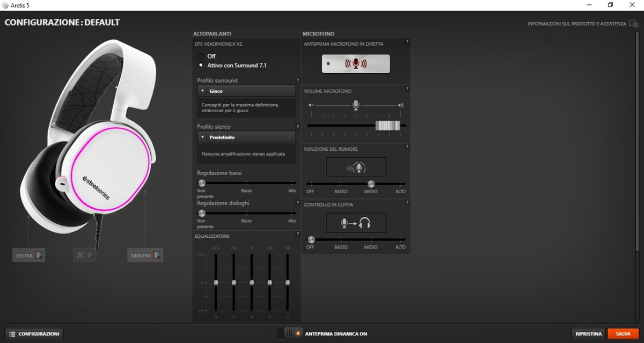Click the 12K equalizer slider handle
The height and width of the screenshot is (343, 644).
click(x=288, y=282)
